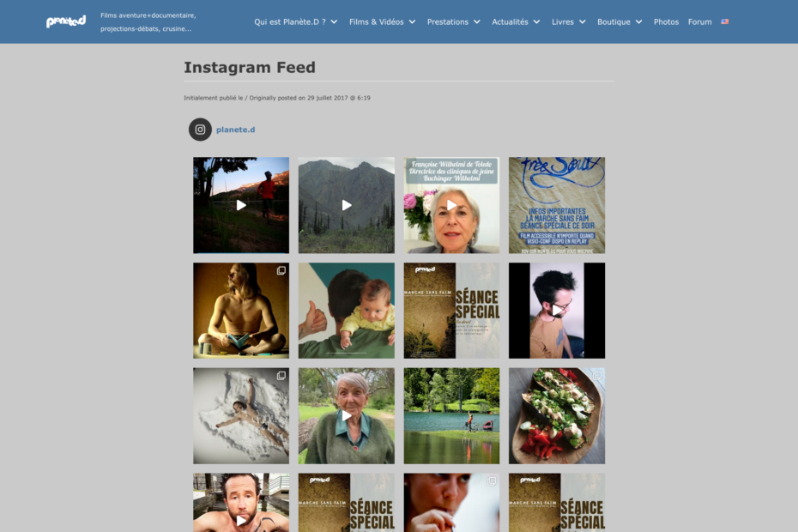The image size is (798, 532).
Task: Play the Françoise Wilhelmi interview video
Action: point(451,205)
